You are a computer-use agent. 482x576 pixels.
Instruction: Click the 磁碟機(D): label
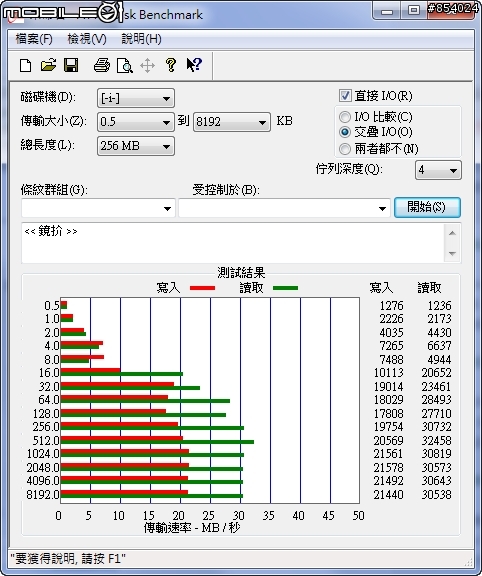[x=48, y=97]
